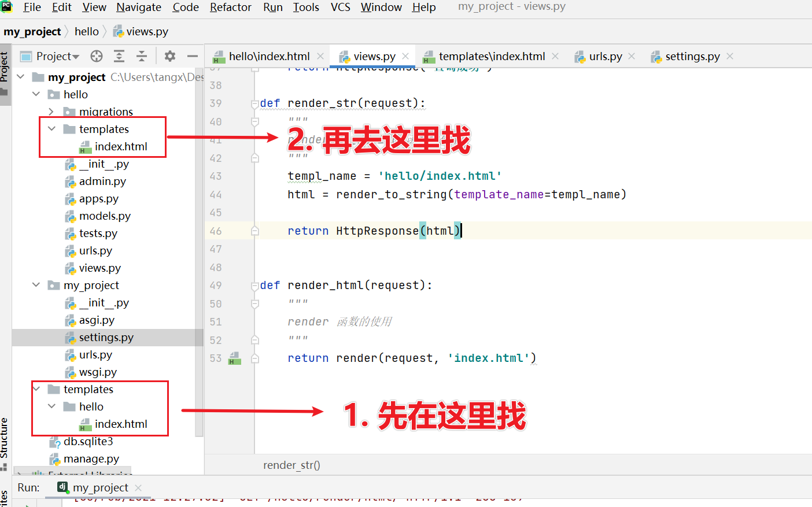Click views.py in the breadcrumb bar
Image resolution: width=812 pixels, height=507 pixels.
click(x=141, y=31)
